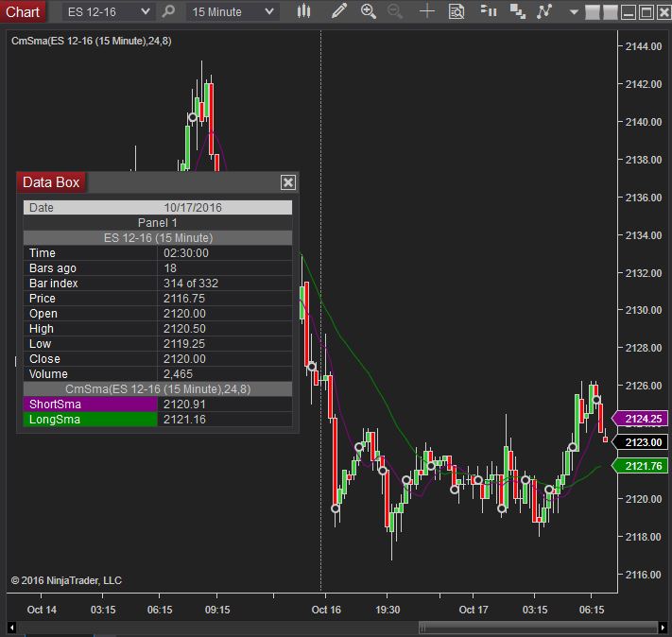This screenshot has height=637, width=672.
Task: Click the LongSma value 2121.16
Action: [x=184, y=420]
